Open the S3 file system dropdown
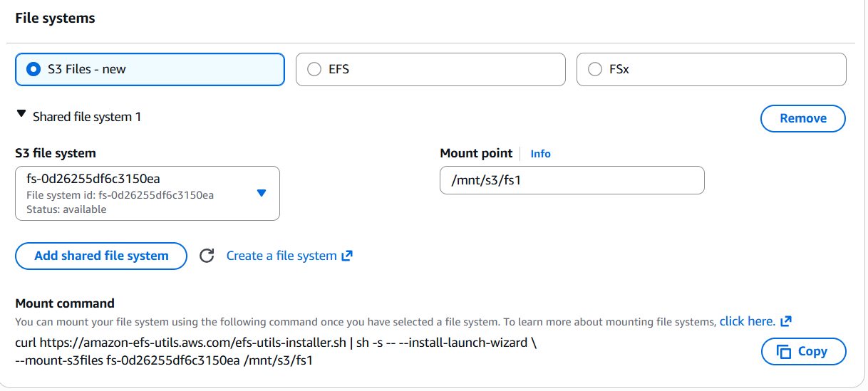 click(147, 193)
